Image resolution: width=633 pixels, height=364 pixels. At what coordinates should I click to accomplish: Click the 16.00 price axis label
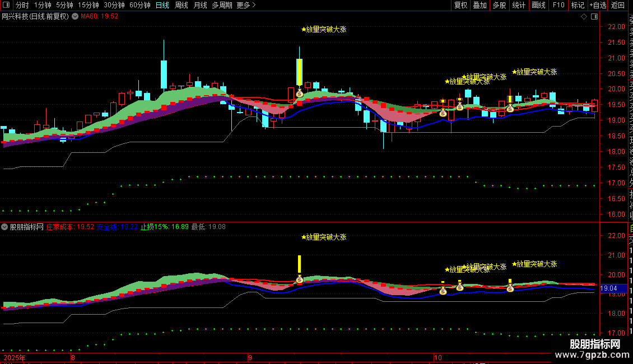click(x=616, y=214)
